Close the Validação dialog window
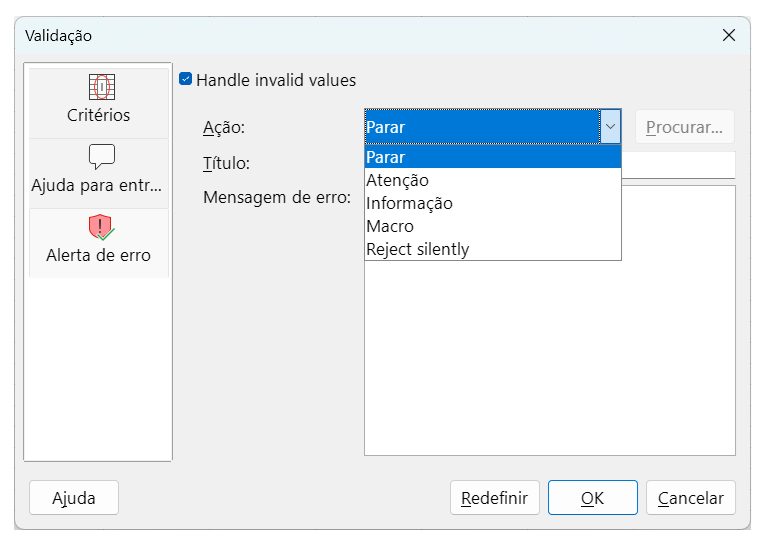The width and height of the screenshot is (769, 542). point(728,35)
